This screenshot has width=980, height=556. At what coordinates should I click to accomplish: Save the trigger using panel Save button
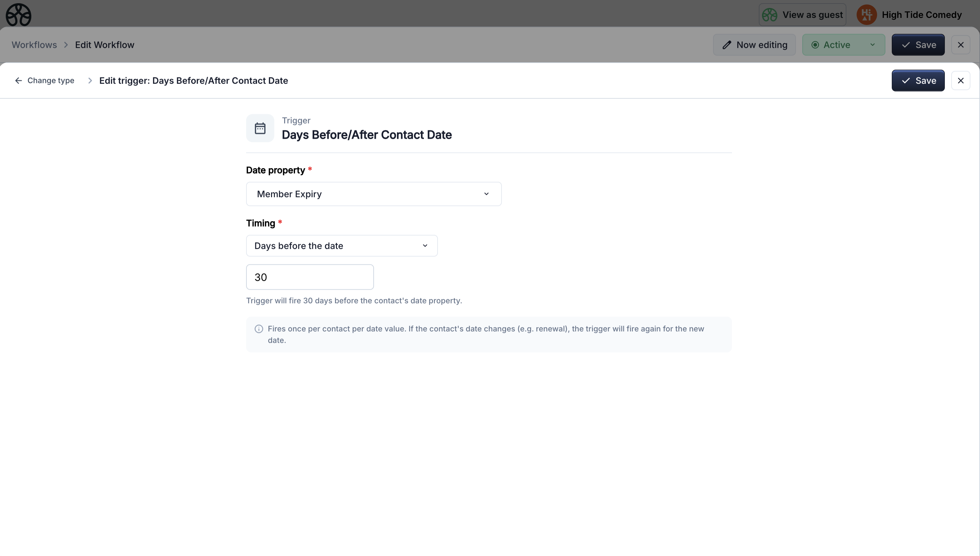(918, 81)
